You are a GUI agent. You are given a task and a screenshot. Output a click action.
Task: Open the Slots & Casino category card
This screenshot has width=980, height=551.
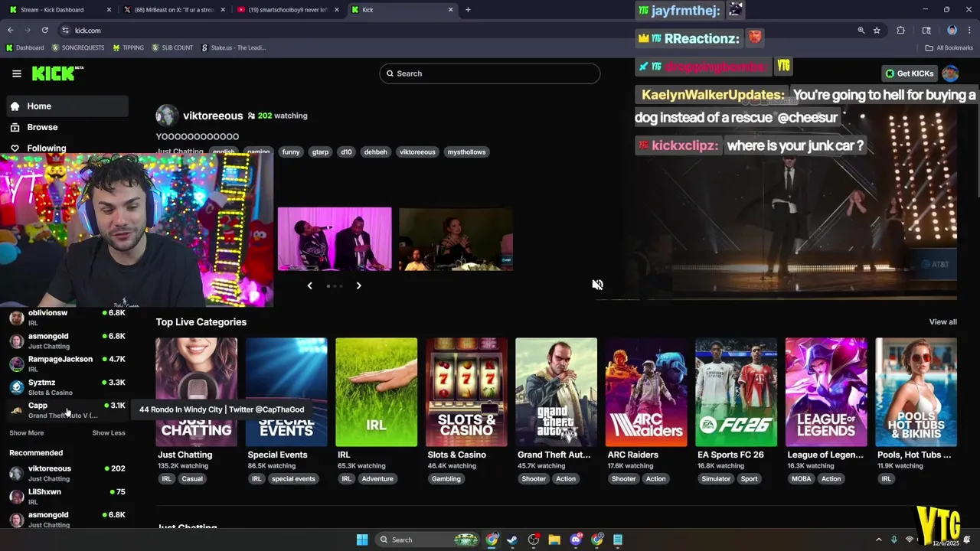[x=466, y=392]
